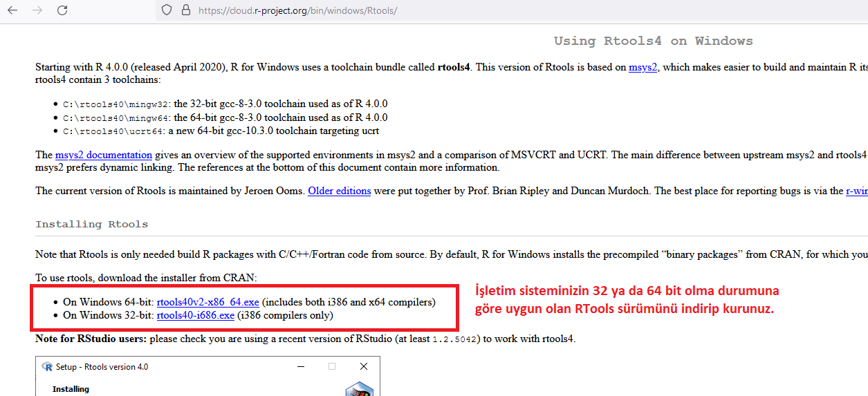Image resolution: width=868 pixels, height=396 pixels.
Task: Maximize the Rtools Setup window
Action: tap(332, 366)
